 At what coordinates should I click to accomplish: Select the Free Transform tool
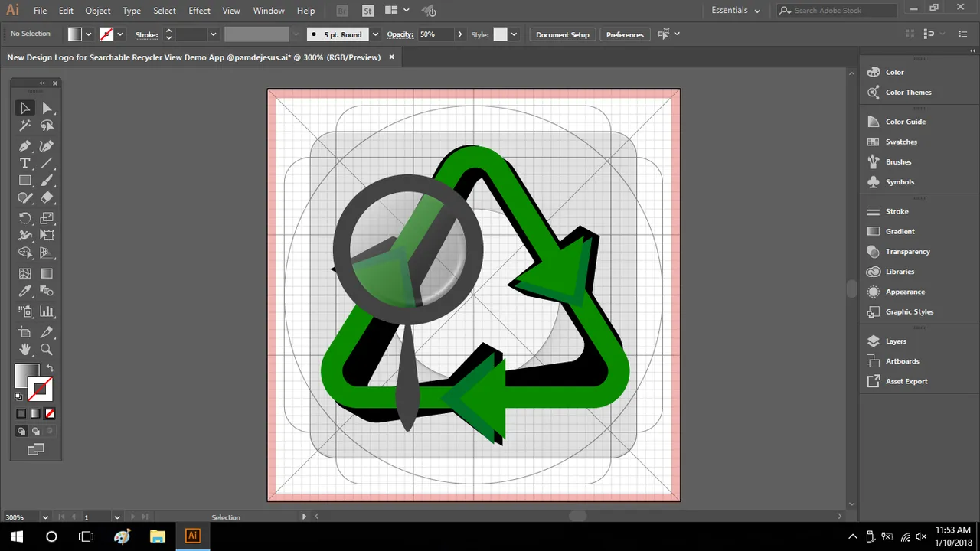coord(47,236)
